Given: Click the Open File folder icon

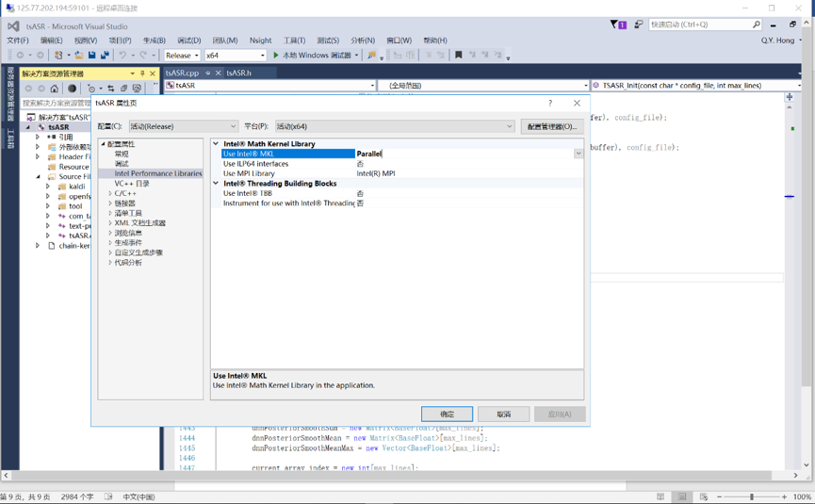Looking at the screenshot, I should point(78,55).
